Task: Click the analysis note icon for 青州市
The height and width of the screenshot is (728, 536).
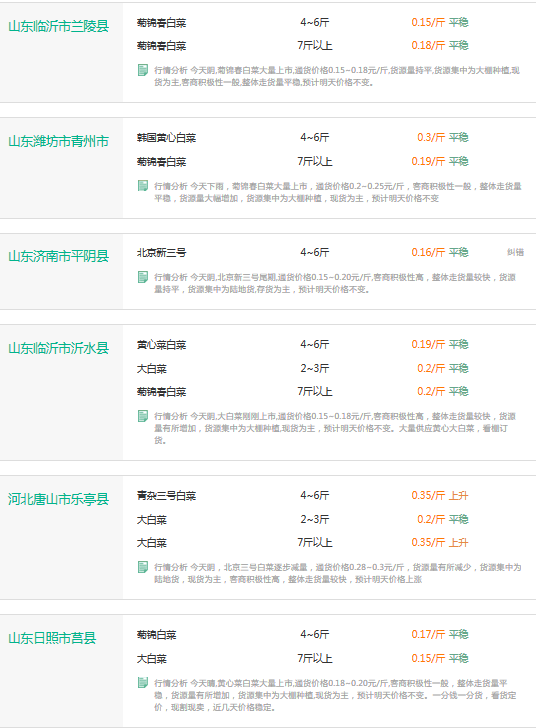Action: pyautogui.click(x=143, y=186)
